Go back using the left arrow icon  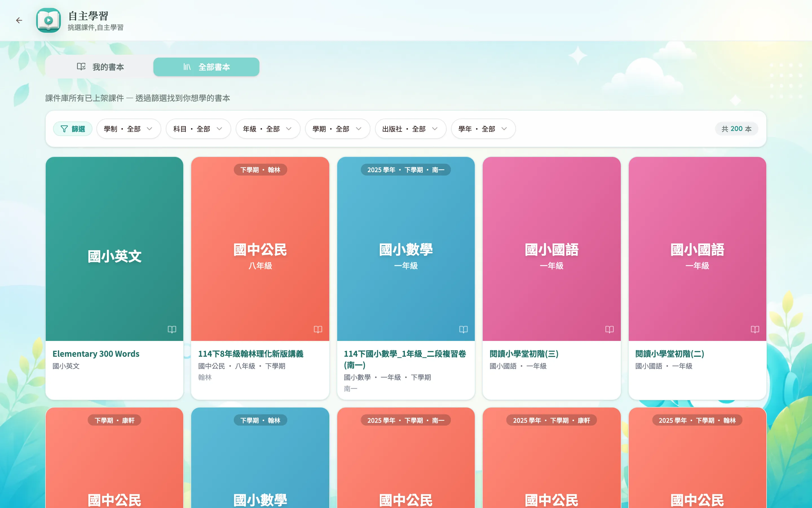click(19, 21)
